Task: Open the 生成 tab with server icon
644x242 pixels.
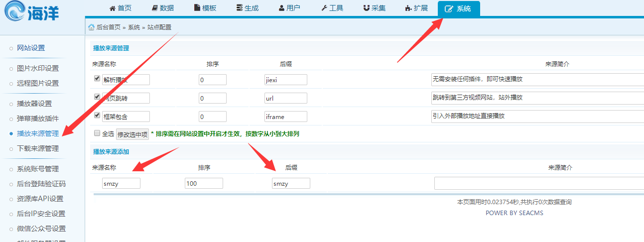Action: pos(248,8)
